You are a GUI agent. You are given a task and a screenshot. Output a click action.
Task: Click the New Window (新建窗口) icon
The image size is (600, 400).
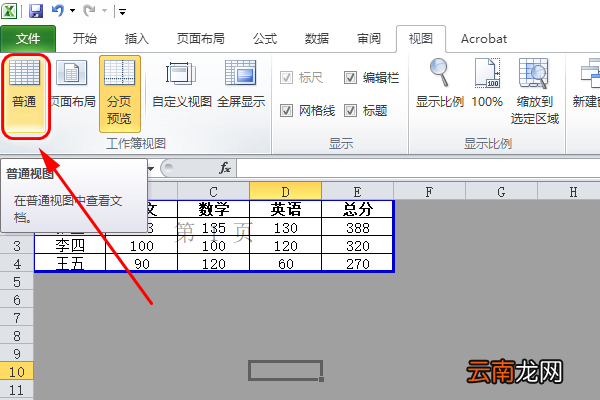coord(590,73)
